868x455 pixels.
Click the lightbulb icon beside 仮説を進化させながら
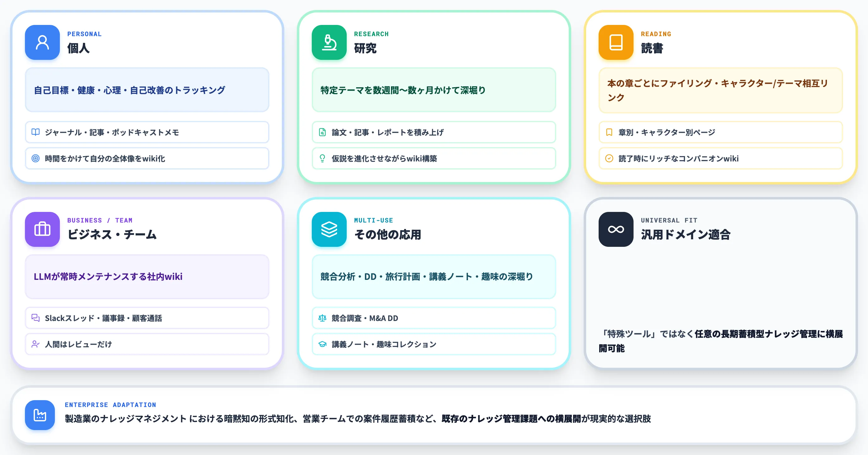pos(322,158)
